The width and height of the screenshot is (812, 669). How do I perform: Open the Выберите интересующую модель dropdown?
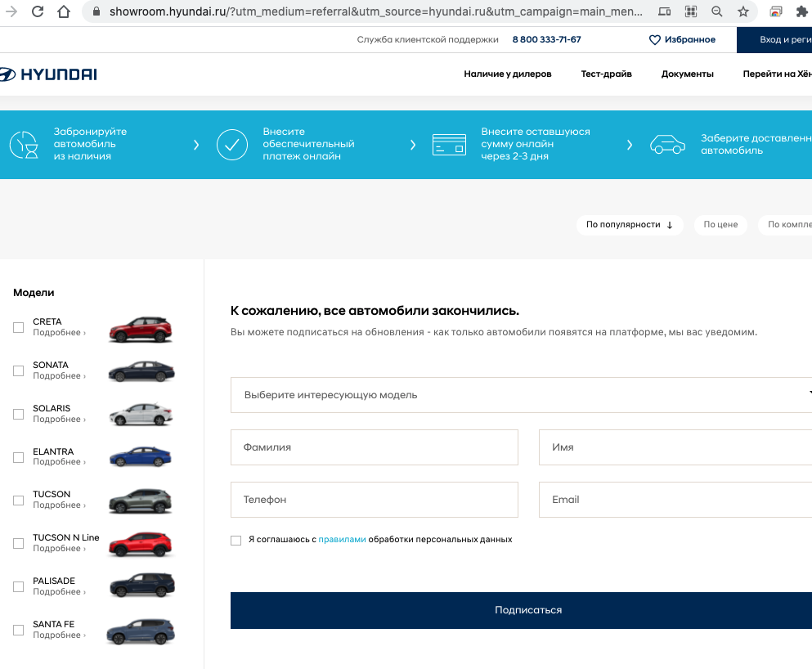click(x=521, y=395)
